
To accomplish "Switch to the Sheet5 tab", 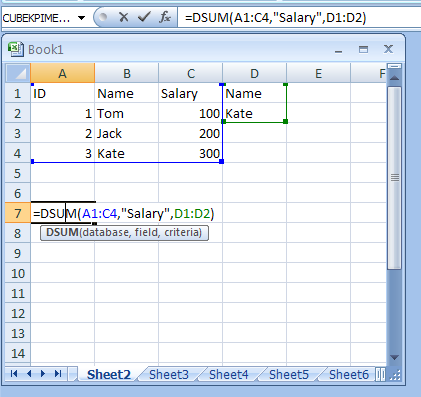I will pos(289,374).
